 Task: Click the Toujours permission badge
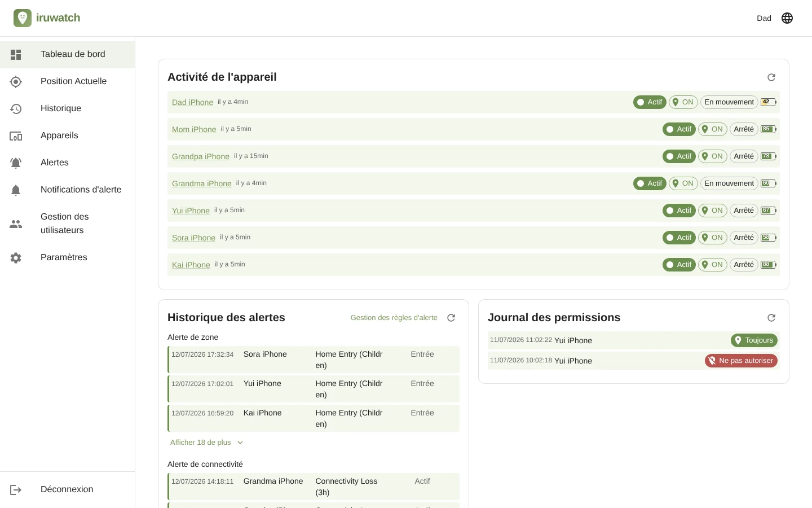point(754,340)
